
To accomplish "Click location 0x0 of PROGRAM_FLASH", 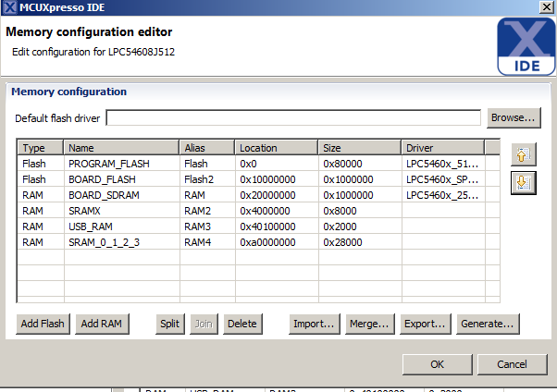I will [x=277, y=164].
